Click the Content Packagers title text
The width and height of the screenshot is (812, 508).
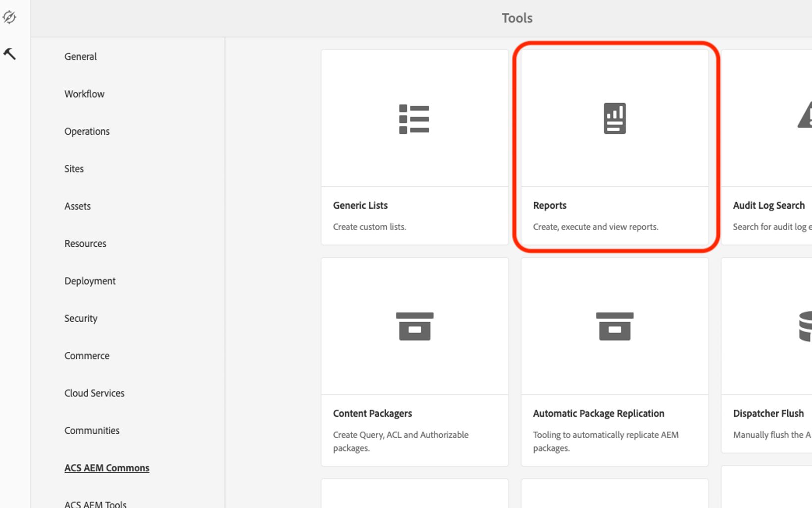tap(372, 413)
